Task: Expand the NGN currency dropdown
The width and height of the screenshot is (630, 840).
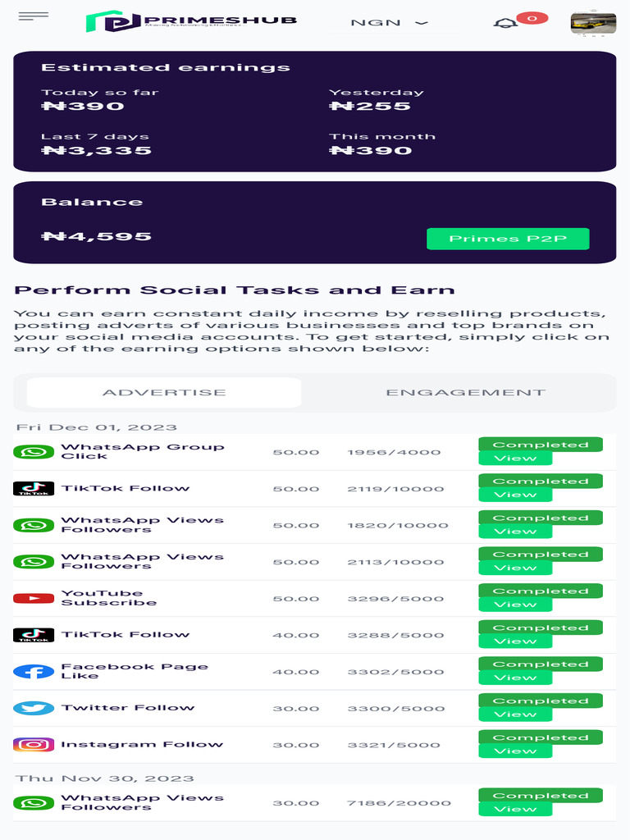Action: [390, 23]
